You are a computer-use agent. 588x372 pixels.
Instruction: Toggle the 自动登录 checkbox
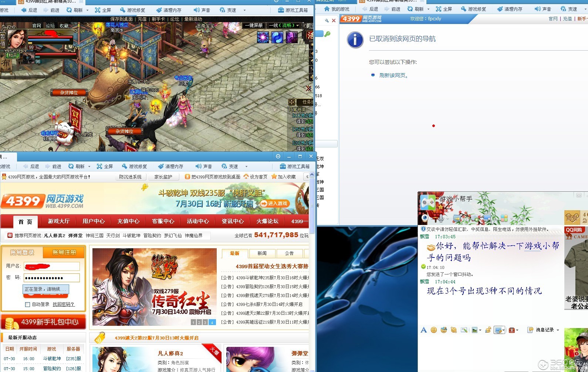tap(27, 304)
